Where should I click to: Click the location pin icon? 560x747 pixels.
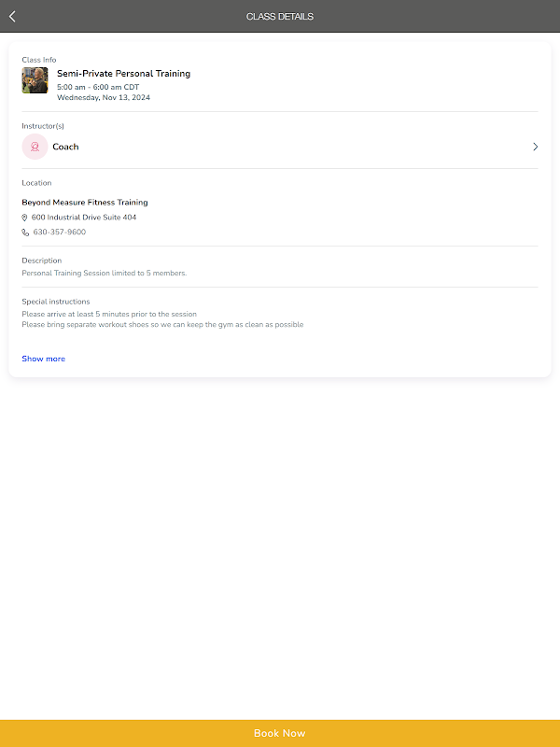(25, 218)
